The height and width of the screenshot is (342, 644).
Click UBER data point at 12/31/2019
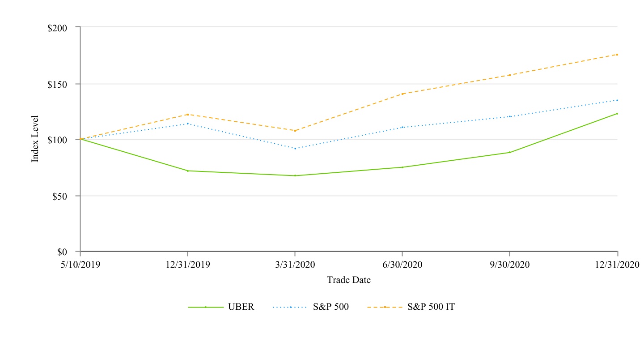tap(187, 171)
